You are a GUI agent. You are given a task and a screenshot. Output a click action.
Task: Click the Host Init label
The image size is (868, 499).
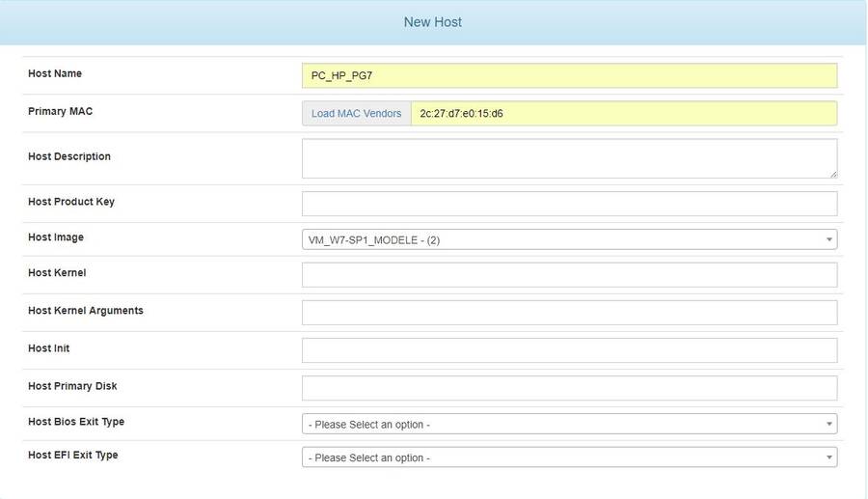point(49,347)
